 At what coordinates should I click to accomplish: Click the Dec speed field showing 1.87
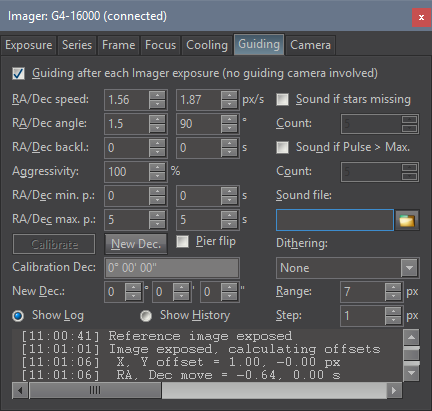point(199,100)
